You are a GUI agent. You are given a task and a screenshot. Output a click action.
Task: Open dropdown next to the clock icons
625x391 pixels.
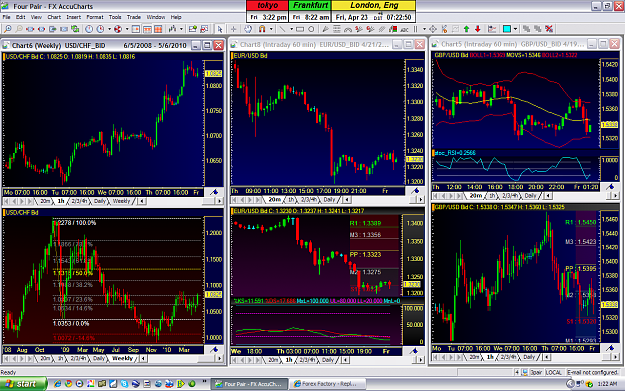[109, 29]
